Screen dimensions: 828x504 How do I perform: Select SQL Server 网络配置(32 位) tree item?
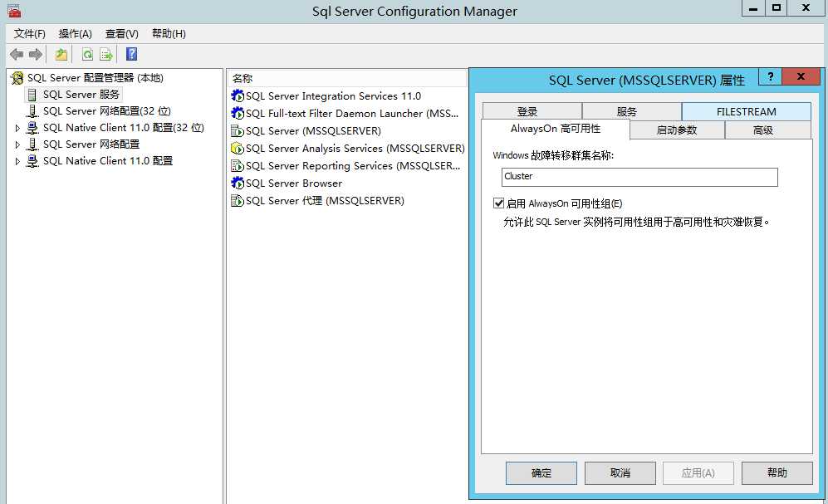tap(106, 111)
